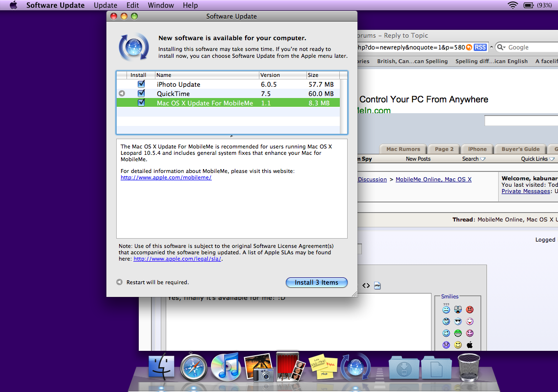Uncheck the Mac OS X Update For MobileMe checkbox
Screen dimensions: 558x392
(x=141, y=102)
